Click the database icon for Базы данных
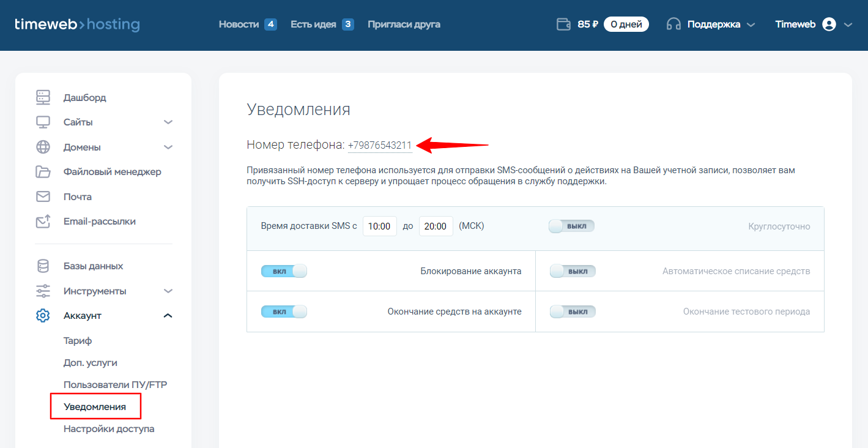868x448 pixels. tap(43, 266)
